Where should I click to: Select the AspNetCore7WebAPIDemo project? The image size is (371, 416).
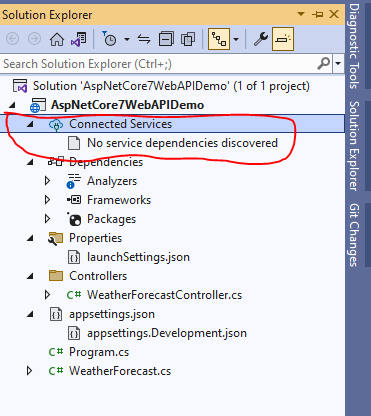pyautogui.click(x=127, y=105)
